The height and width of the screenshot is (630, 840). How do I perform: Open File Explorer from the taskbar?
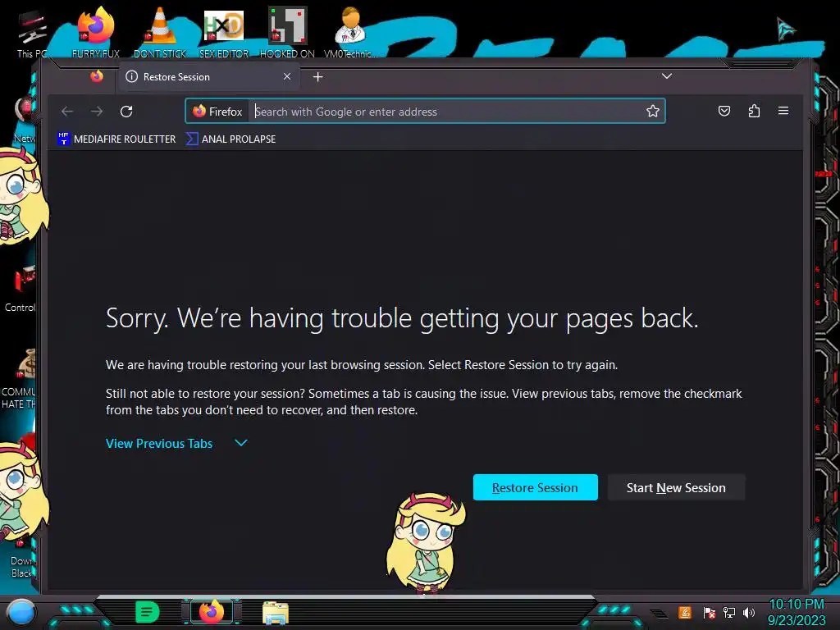pyautogui.click(x=276, y=613)
